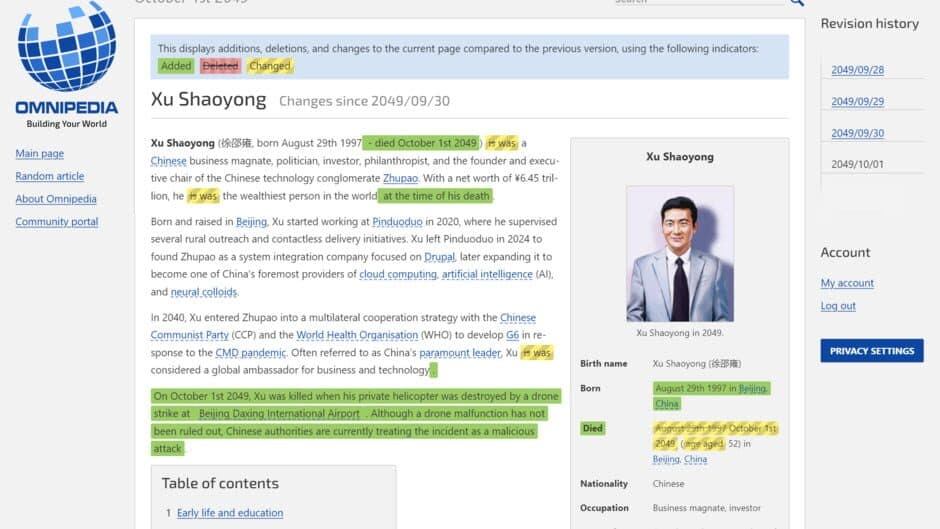Click the Log out link
The image size is (940, 529).
[838, 306]
